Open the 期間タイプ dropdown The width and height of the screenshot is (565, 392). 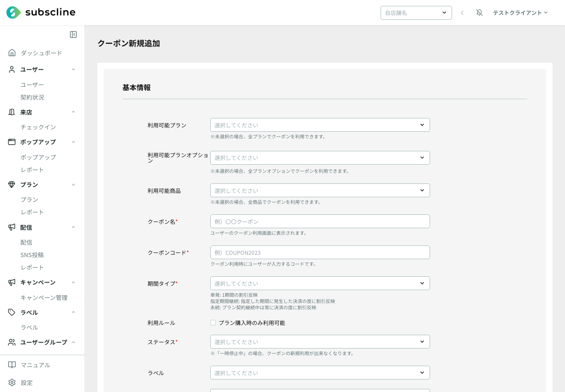[320, 283]
